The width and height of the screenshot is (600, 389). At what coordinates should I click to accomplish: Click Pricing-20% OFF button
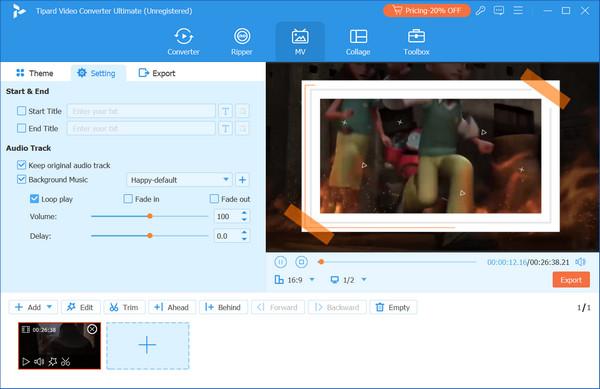coord(427,11)
